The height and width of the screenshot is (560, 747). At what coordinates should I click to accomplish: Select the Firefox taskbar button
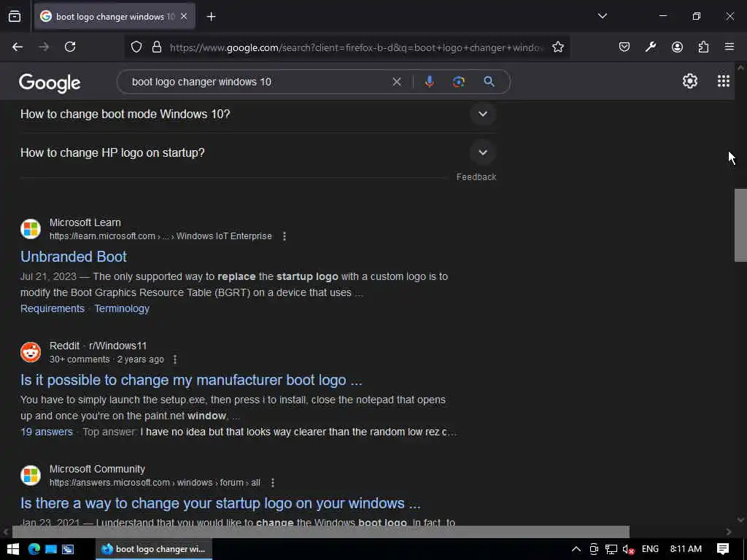154,549
